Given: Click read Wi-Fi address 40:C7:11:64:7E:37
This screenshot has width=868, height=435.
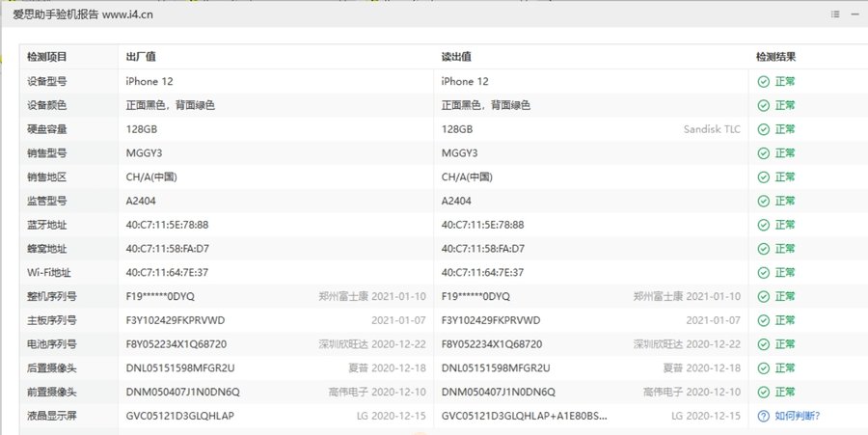Looking at the screenshot, I should coord(483,272).
